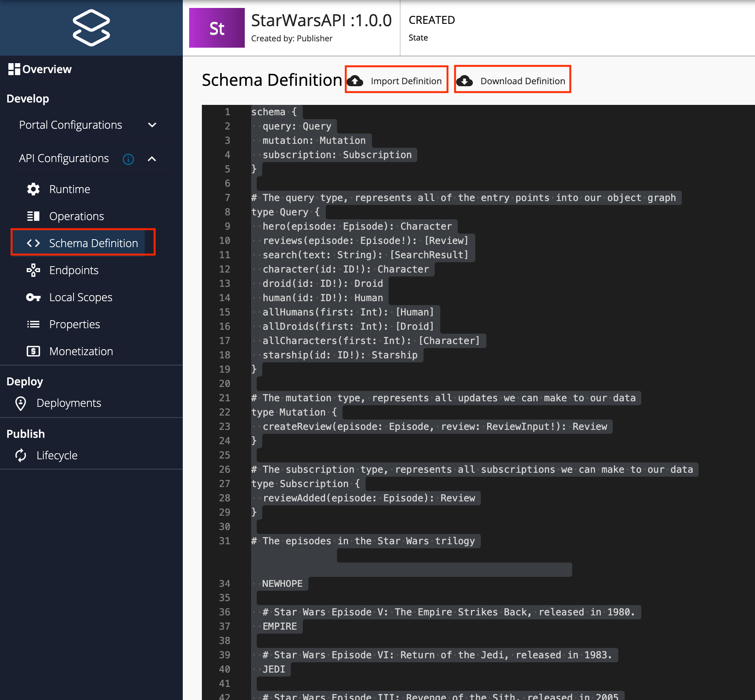View the API Configurations info icon
This screenshot has height=700, width=755.
[128, 159]
